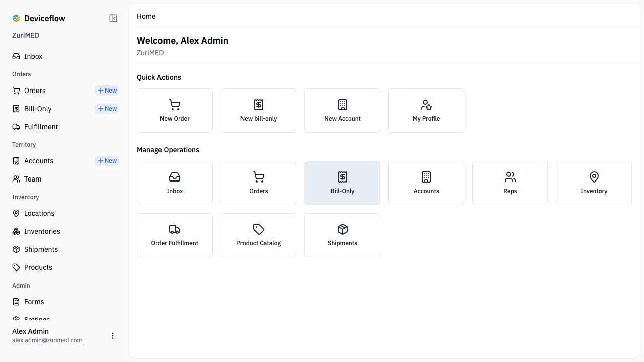Click the Order Fulfillment truck icon
Screen dimensions: 644x362
coord(175,229)
